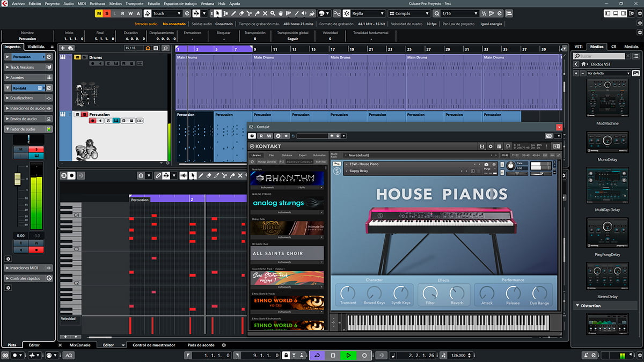Viewport: 644px width, 362px height.
Task: Click the Medios home icon above the thumbnails
Action: (x=583, y=64)
